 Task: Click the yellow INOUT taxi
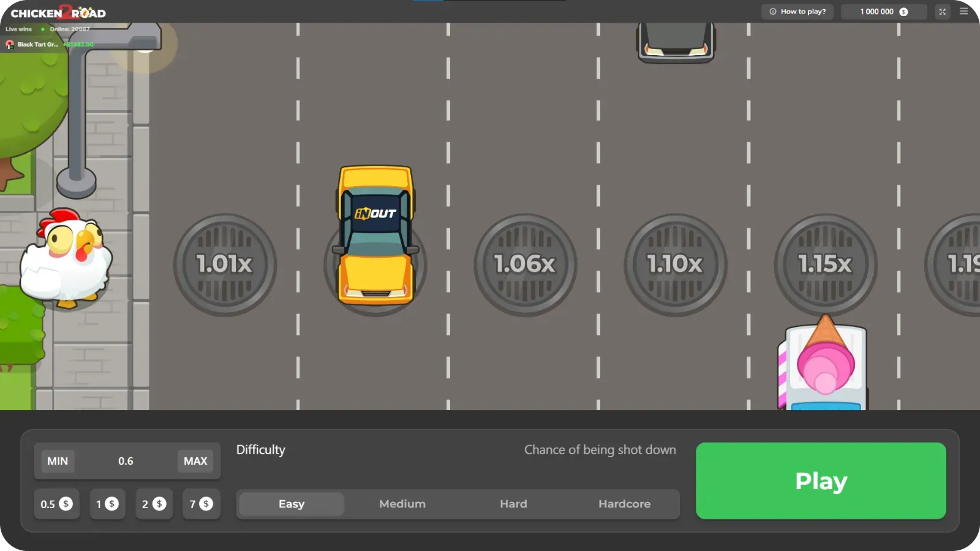(x=375, y=235)
